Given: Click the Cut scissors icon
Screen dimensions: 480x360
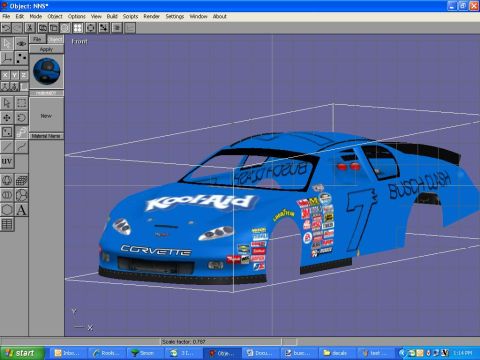Looking at the screenshot, I should click(30, 28).
